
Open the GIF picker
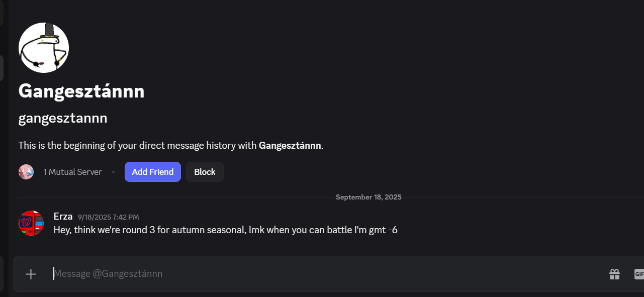click(638, 274)
